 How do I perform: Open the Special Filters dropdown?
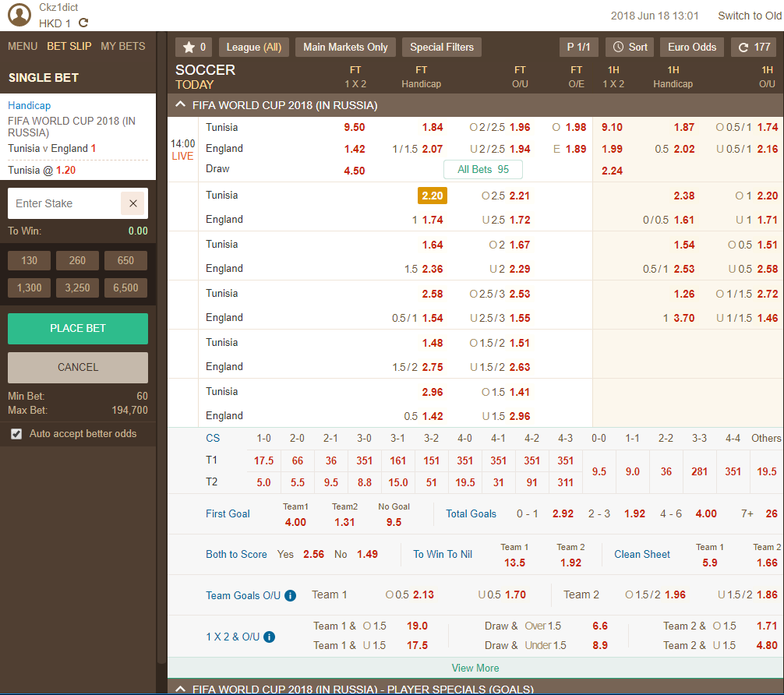coord(442,47)
